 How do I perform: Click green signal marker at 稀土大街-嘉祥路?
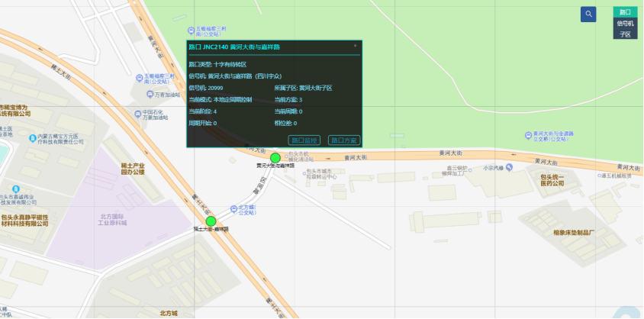[201, 221]
